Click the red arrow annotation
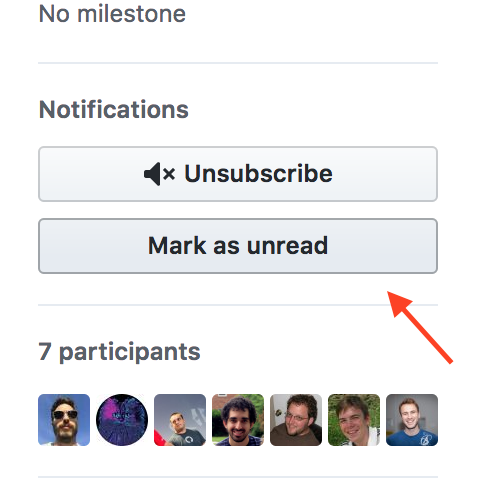The width and height of the screenshot is (490, 490). click(420, 327)
